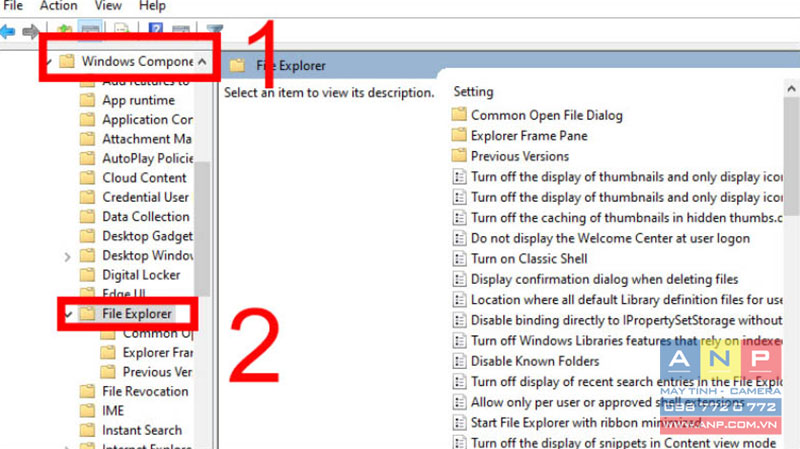Viewport: 800px width, 449px height.
Task: Select Turn off caching of thumbnails setting
Action: coord(626,217)
